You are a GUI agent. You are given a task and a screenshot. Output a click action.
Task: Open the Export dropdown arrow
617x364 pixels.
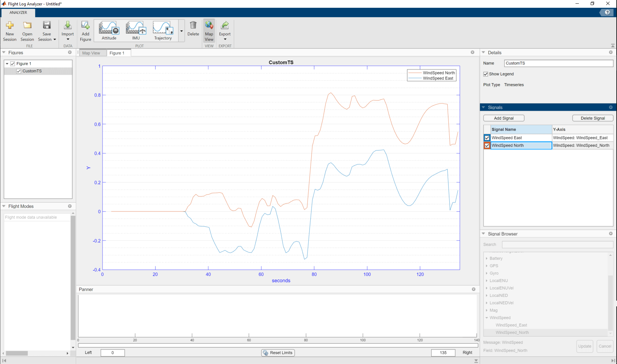click(225, 39)
